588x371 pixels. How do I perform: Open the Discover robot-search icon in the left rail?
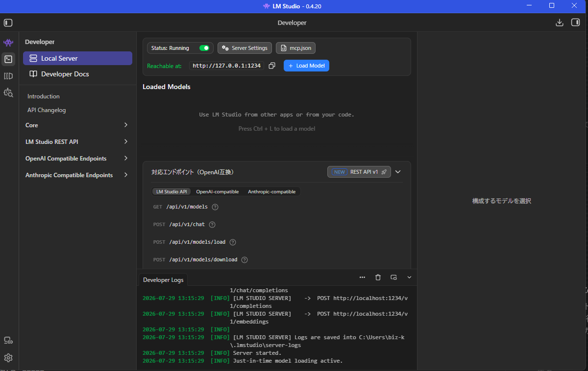(x=8, y=93)
